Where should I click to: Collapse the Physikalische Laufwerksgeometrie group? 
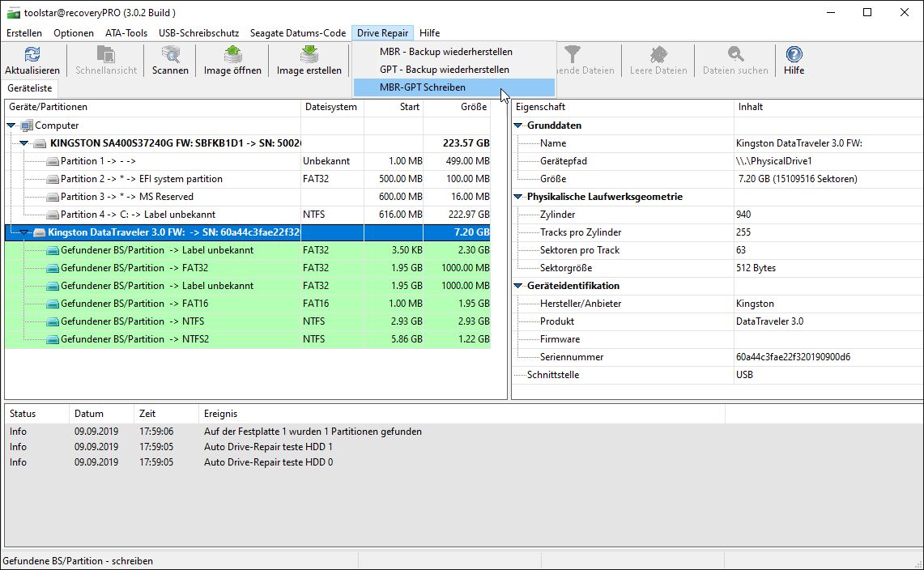pyautogui.click(x=518, y=197)
